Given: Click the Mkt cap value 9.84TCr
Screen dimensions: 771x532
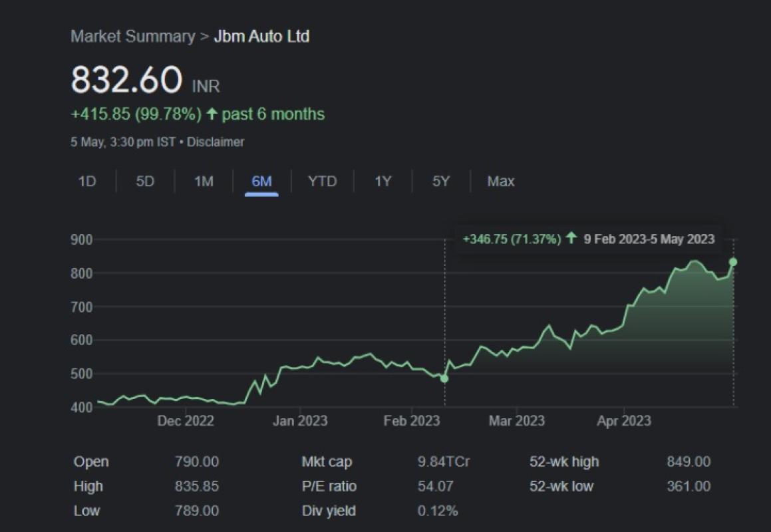Looking at the screenshot, I should 444,462.
